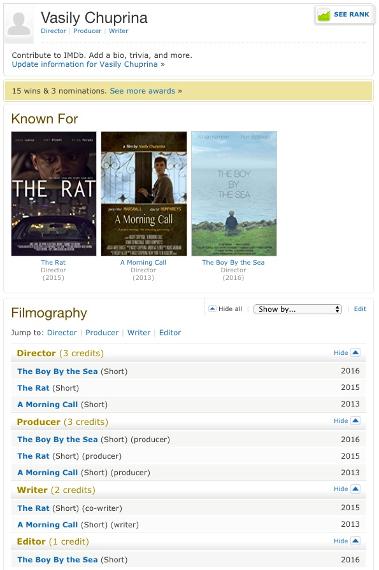Open The Boy By the Sea poster
Image resolution: width=379 pixels, height=570 pixels.
(x=234, y=194)
